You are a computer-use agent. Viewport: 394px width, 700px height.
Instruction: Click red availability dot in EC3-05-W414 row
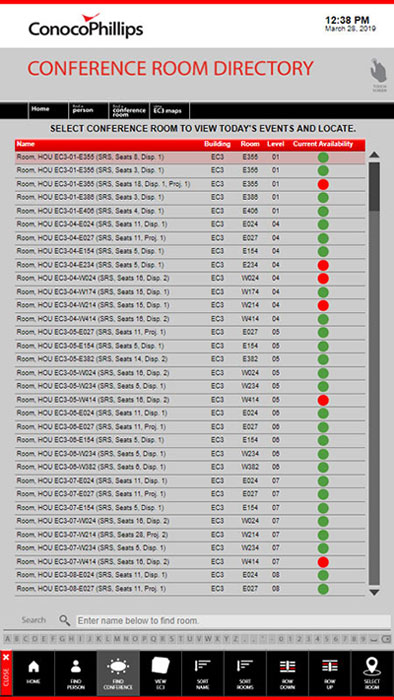pyautogui.click(x=323, y=400)
